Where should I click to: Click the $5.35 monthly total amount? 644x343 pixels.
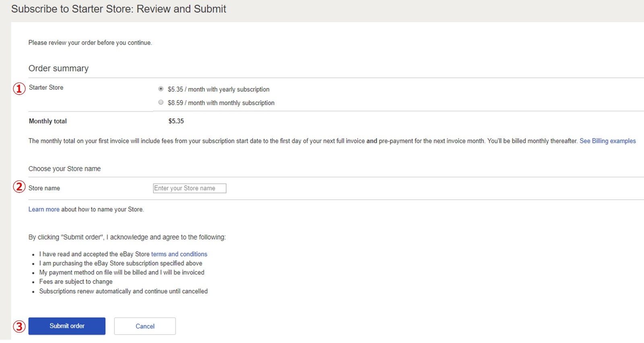[176, 121]
